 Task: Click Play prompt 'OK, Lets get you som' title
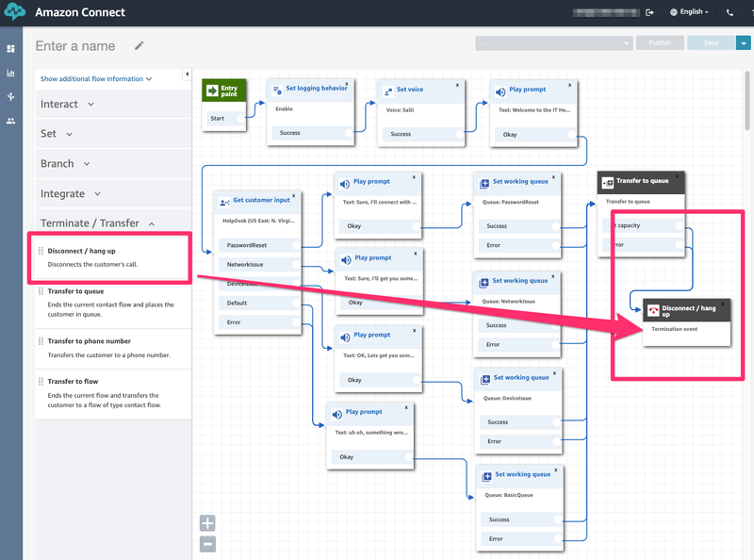click(x=371, y=335)
